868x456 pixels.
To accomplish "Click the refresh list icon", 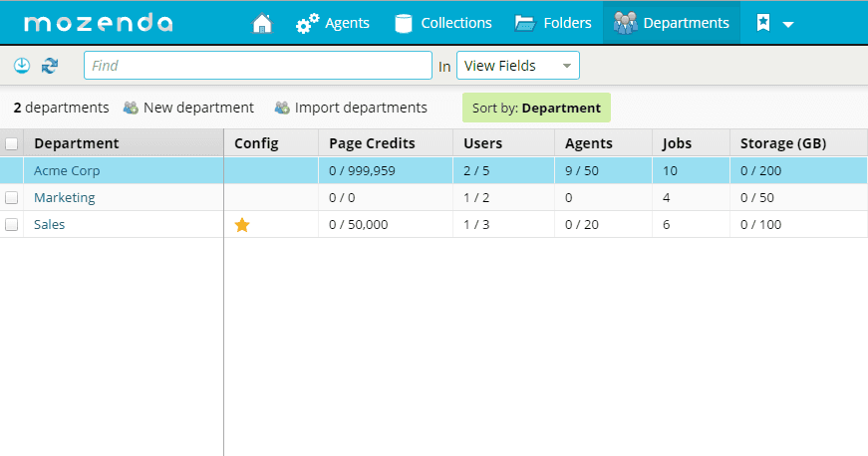I will (50, 66).
